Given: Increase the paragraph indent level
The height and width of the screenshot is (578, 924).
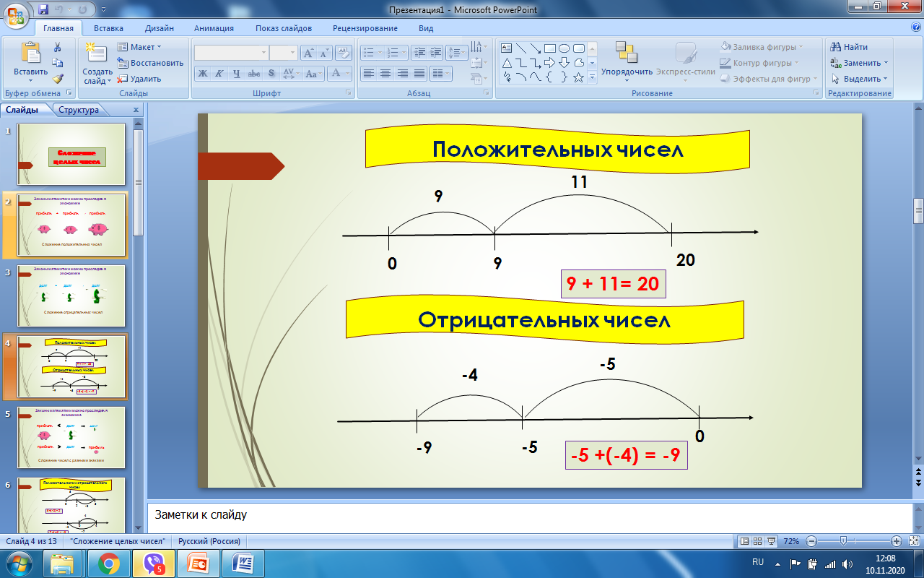Looking at the screenshot, I should 435,53.
